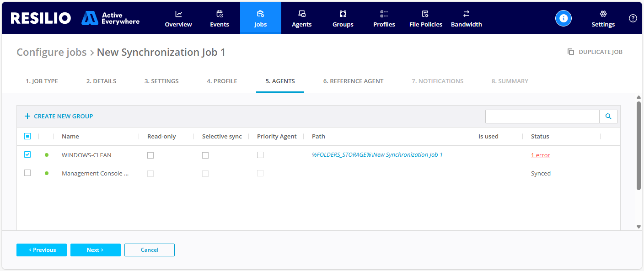The height and width of the screenshot is (271, 644).
Task: Click the scrollbar down arrow
Action: click(x=639, y=227)
